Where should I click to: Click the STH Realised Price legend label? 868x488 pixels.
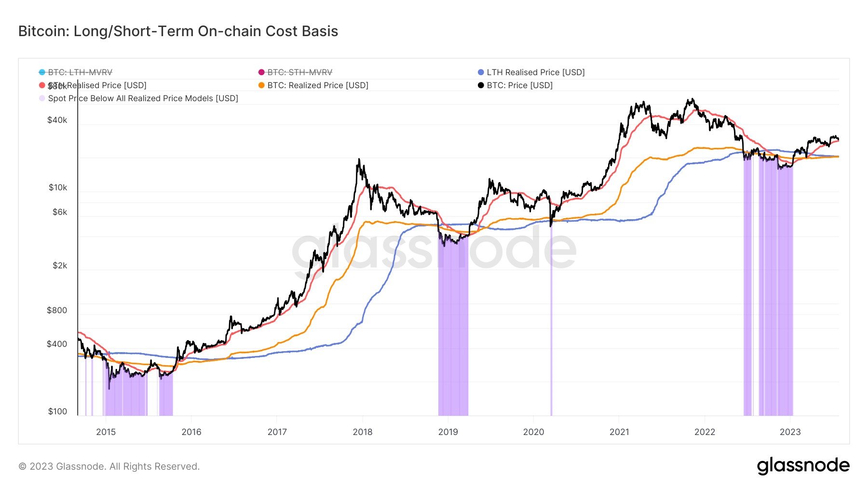coord(97,85)
